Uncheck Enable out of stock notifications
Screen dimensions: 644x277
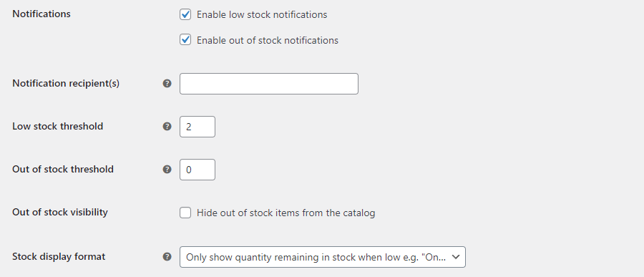(x=185, y=40)
